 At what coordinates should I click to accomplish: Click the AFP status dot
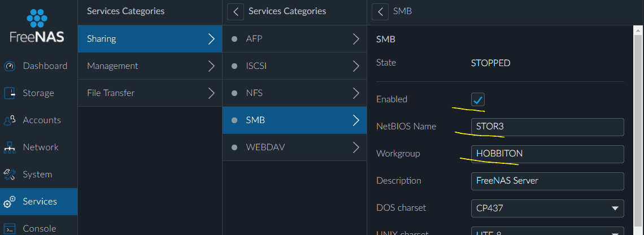(234, 39)
